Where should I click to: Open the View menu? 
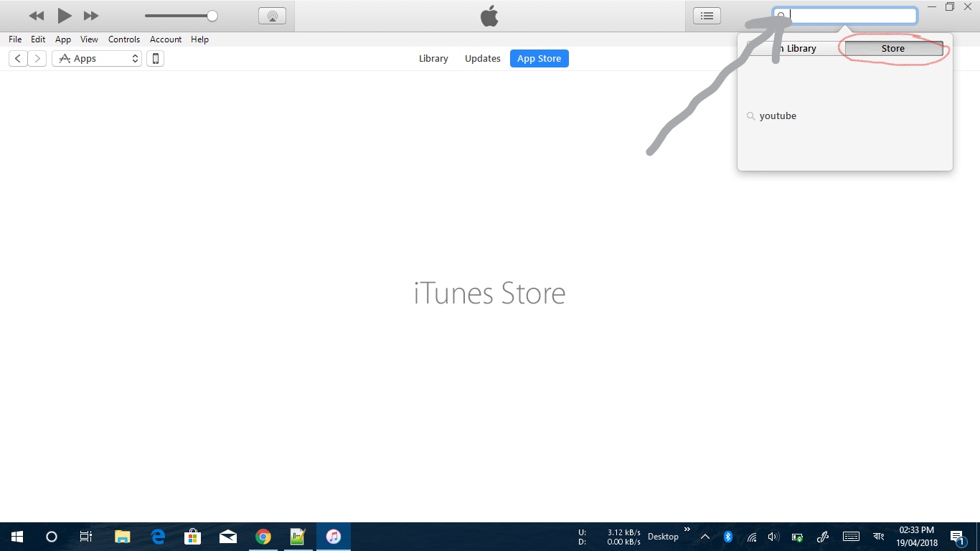coord(89,39)
